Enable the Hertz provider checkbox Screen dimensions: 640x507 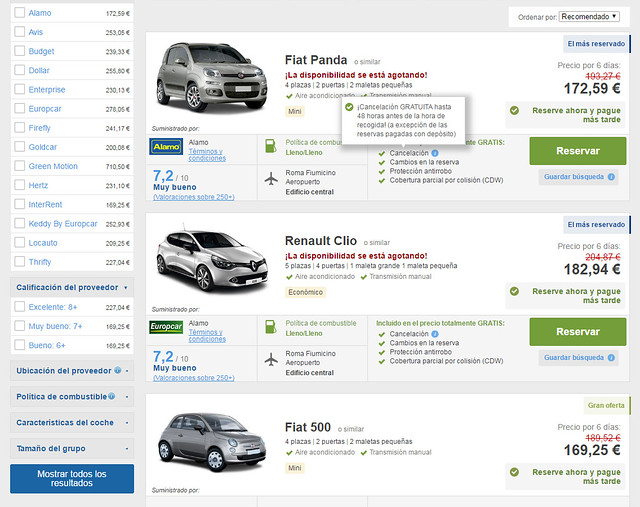click(x=20, y=185)
